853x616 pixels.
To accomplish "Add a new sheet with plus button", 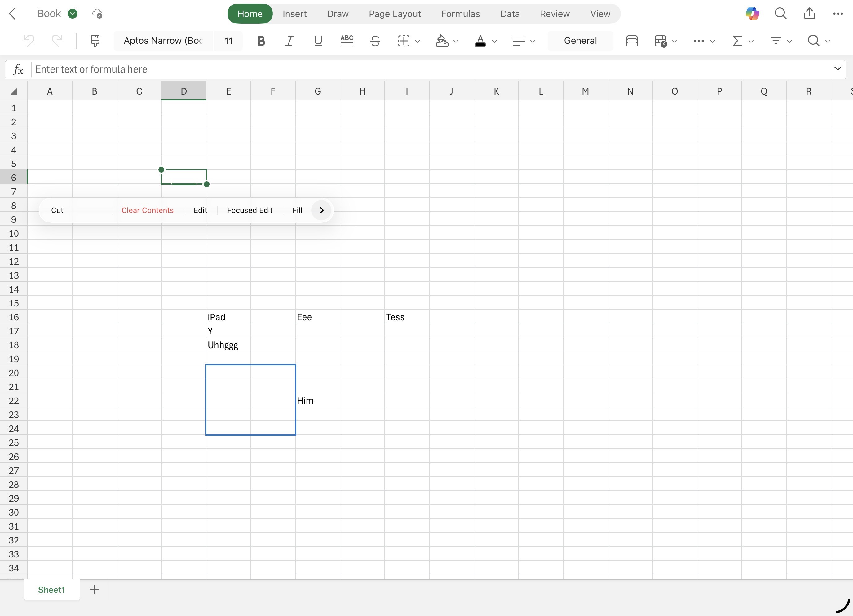I will [x=95, y=589].
